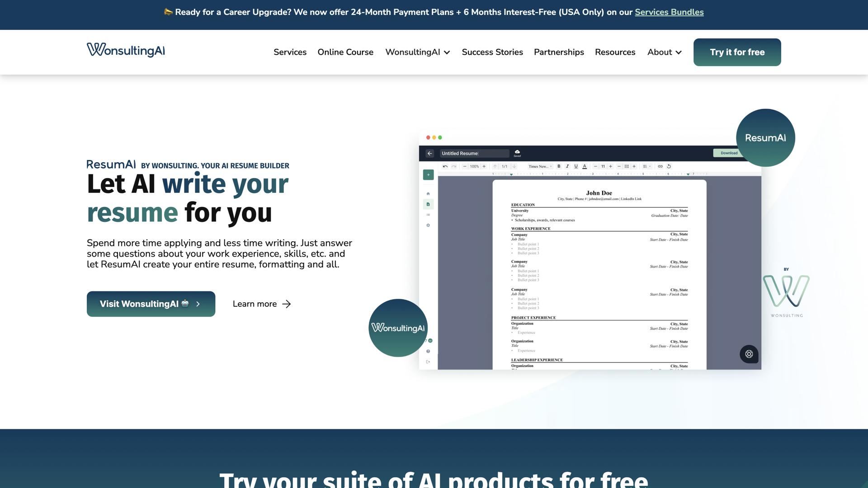The height and width of the screenshot is (488, 868).
Task: Expand the About dropdown menu
Action: click(664, 52)
